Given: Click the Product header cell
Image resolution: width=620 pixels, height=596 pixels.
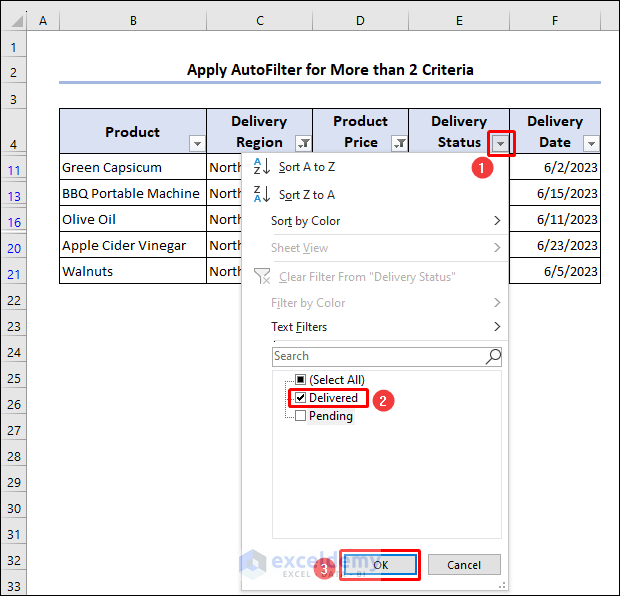Looking at the screenshot, I should pos(132,131).
